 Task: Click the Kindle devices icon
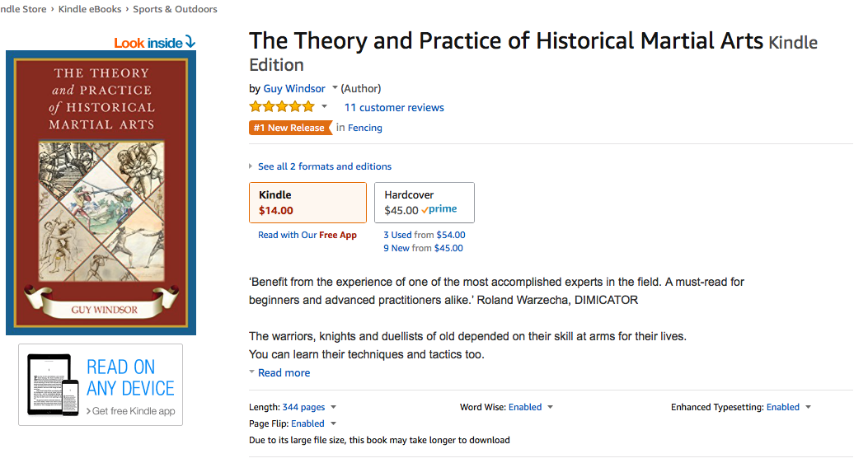coord(54,384)
